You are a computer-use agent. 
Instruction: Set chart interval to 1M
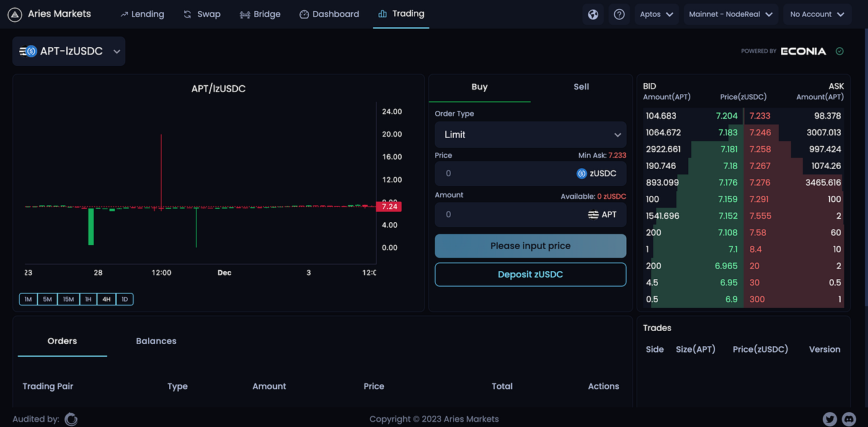[x=28, y=299]
